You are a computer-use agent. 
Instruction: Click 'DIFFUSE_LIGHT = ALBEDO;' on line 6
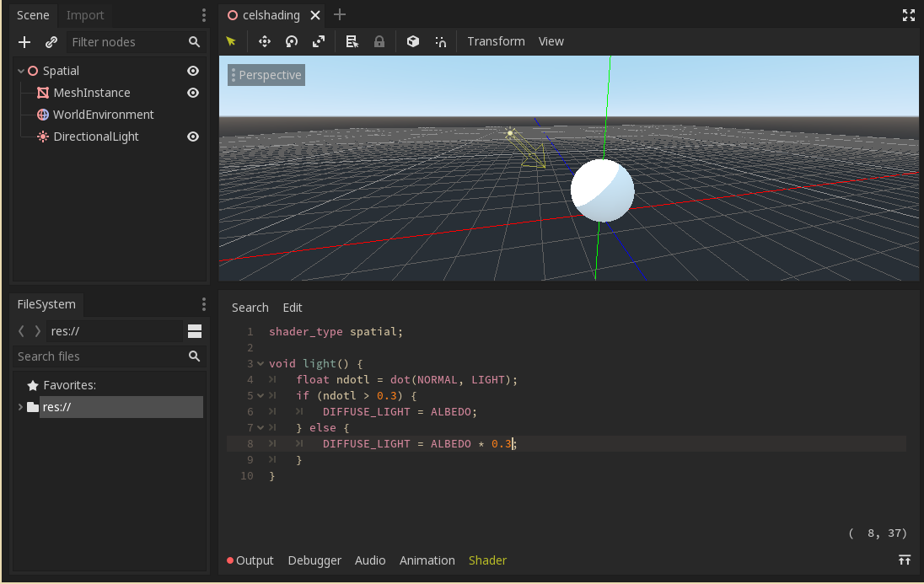tap(400, 411)
